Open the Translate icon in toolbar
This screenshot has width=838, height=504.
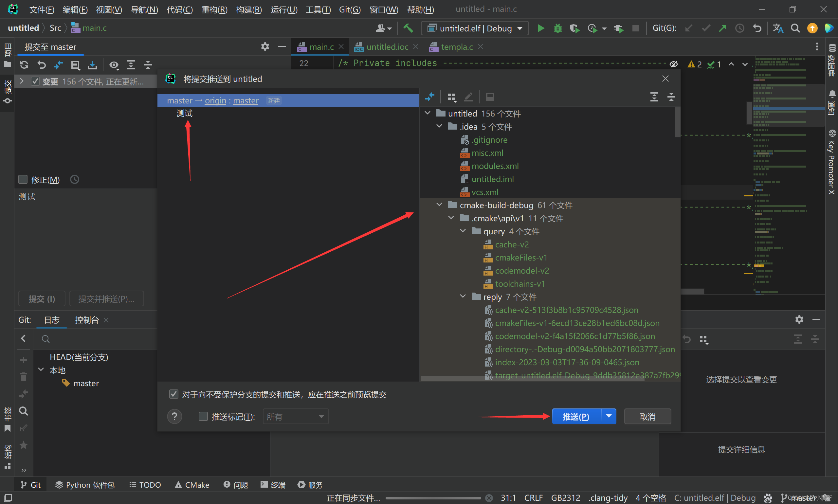pyautogui.click(x=778, y=28)
